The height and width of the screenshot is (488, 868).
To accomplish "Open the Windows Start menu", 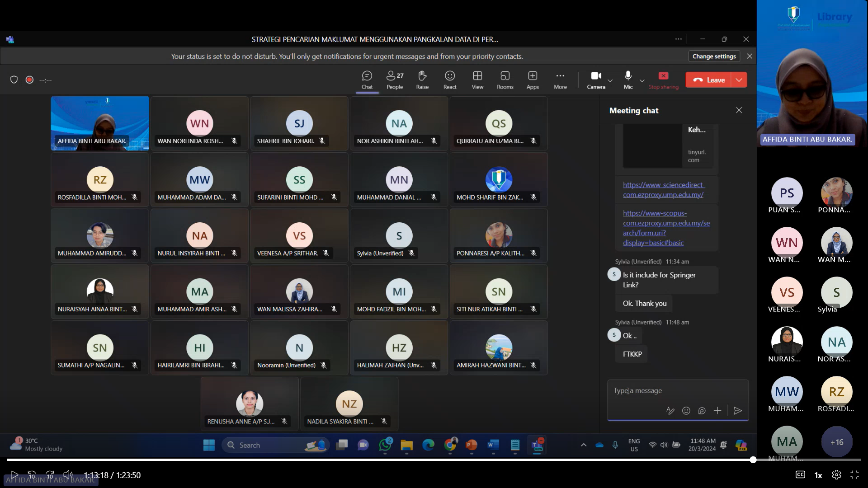I will (209, 445).
